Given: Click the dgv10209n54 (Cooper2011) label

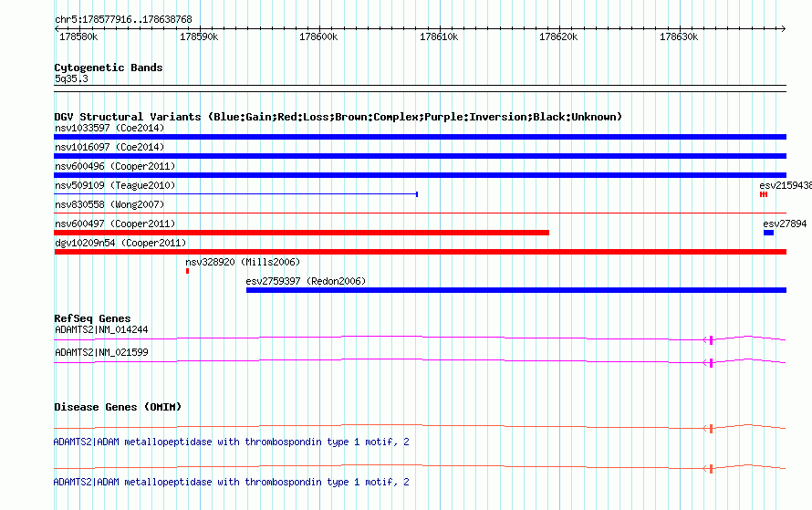Looking at the screenshot, I should tap(120, 243).
